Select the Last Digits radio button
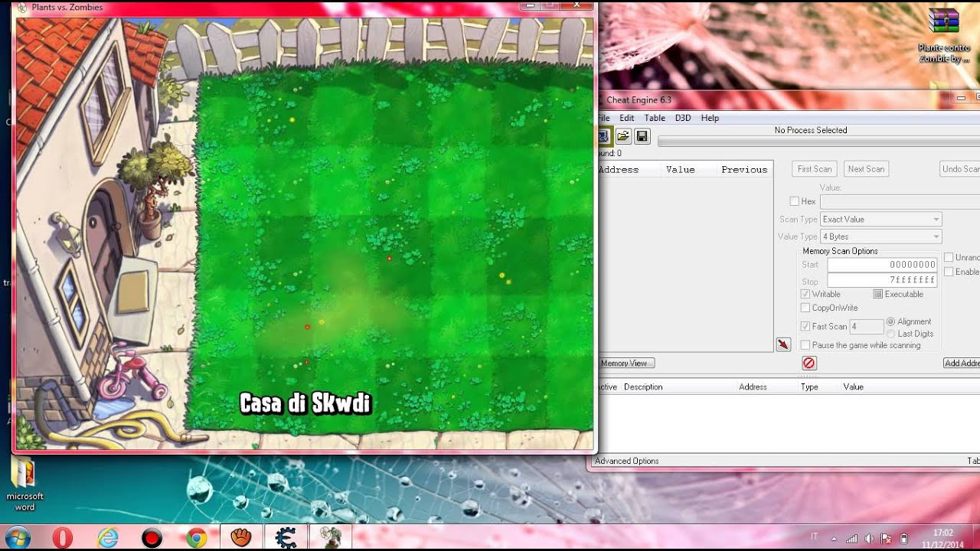The height and width of the screenshot is (551, 980). (x=890, y=334)
